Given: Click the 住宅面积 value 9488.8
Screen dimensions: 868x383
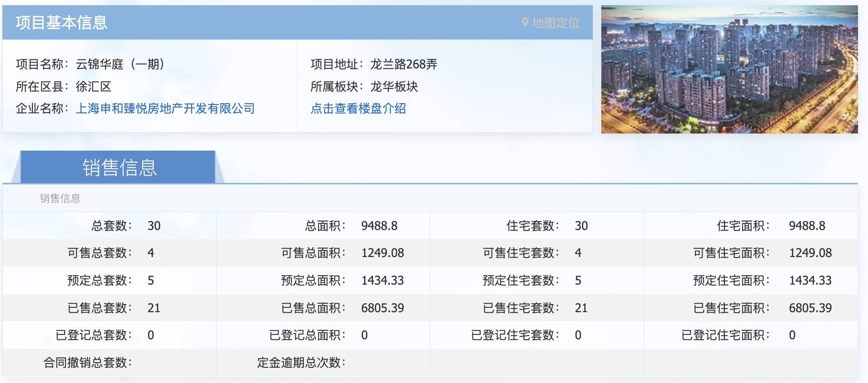Looking at the screenshot, I should 807,226.
